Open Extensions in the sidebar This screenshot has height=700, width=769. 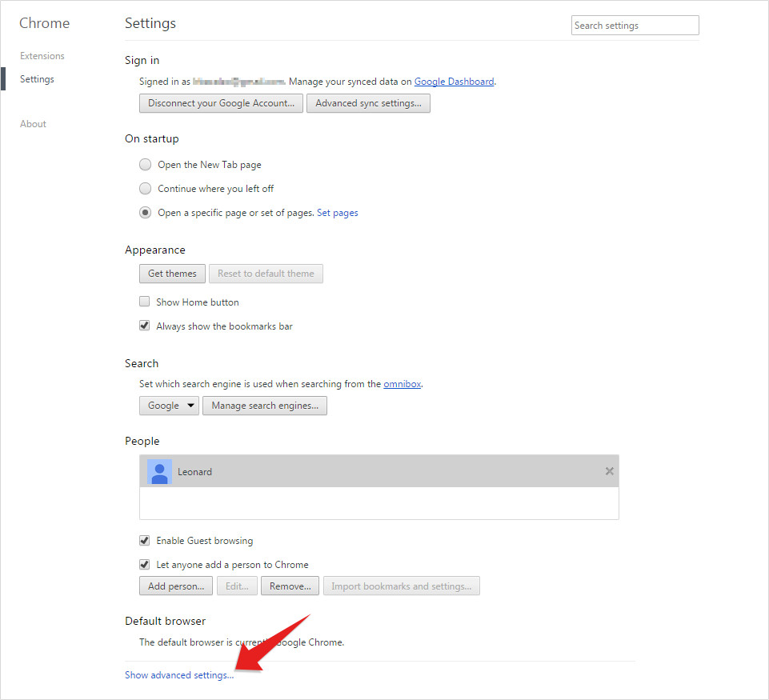[42, 56]
